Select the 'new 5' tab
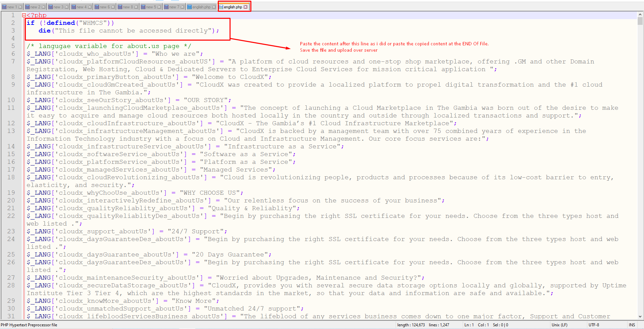 tap(151, 7)
